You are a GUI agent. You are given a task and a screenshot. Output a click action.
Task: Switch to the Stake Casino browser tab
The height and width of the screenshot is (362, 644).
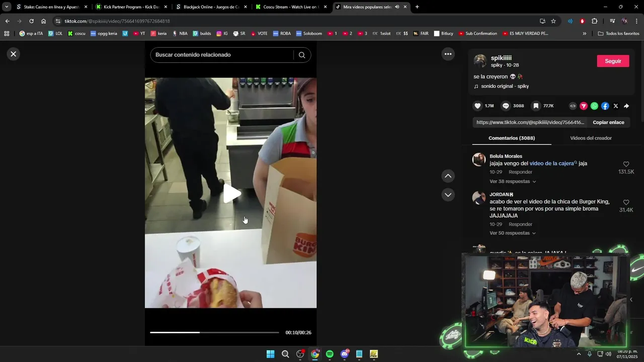[52, 7]
